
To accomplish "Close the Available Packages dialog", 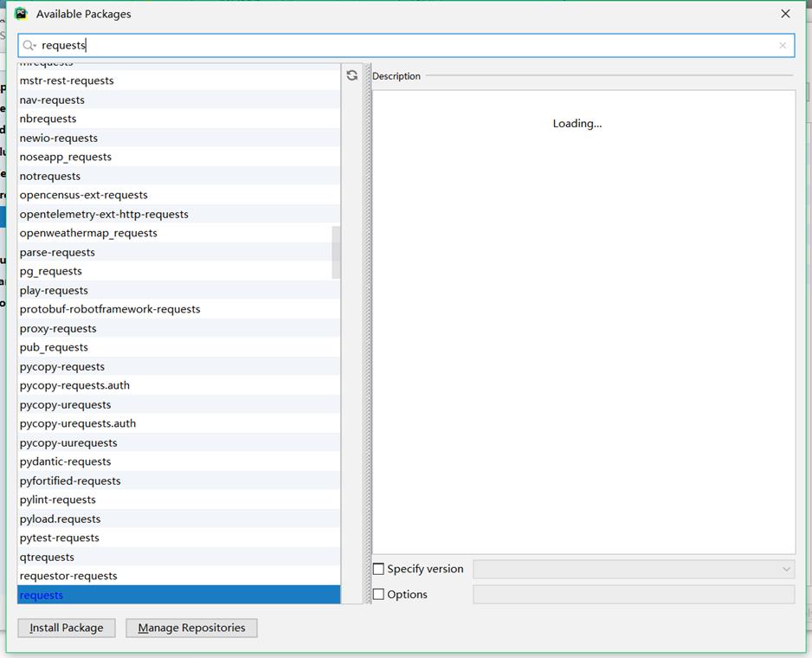I will pyautogui.click(x=785, y=14).
